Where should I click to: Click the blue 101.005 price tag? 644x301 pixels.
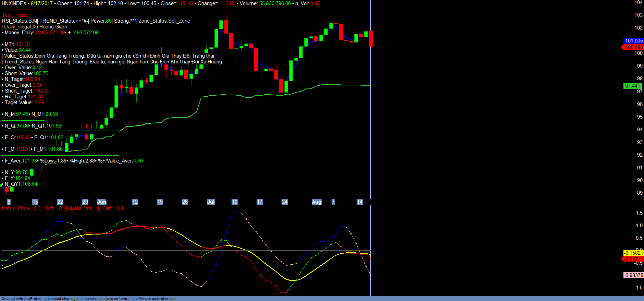[633, 41]
